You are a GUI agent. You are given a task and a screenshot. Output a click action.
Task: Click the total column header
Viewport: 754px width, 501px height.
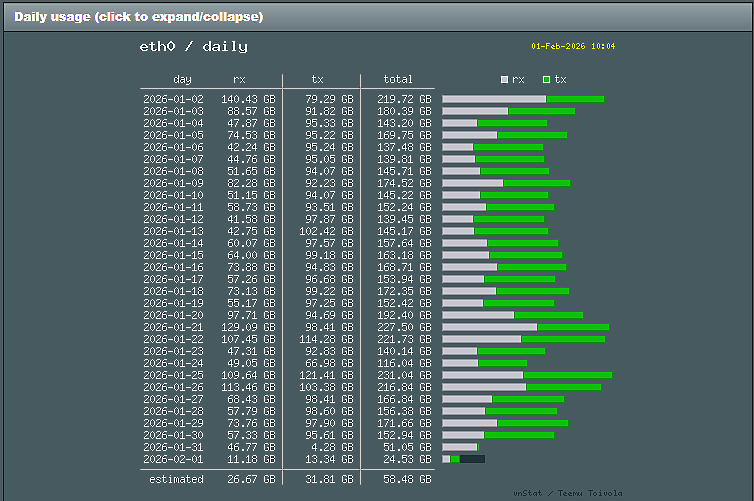[398, 79]
